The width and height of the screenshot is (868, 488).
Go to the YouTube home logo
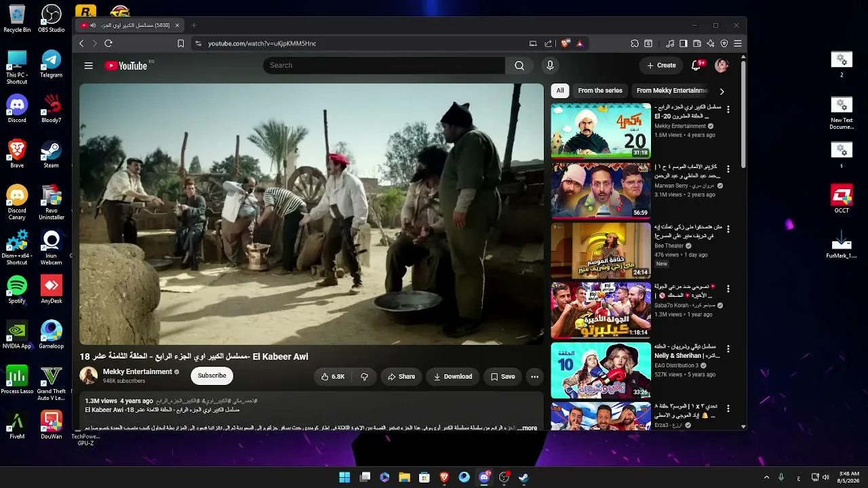click(126, 66)
